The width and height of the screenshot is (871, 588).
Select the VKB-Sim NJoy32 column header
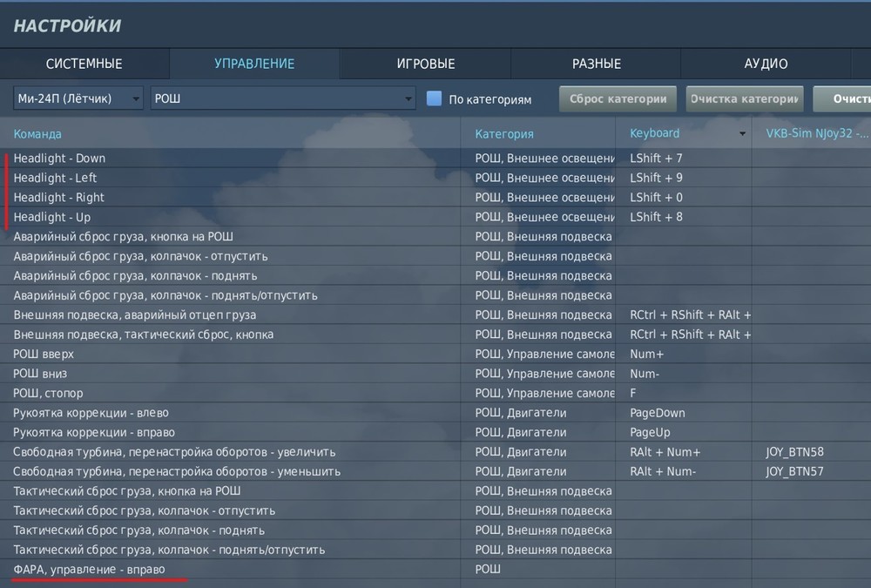(x=817, y=133)
